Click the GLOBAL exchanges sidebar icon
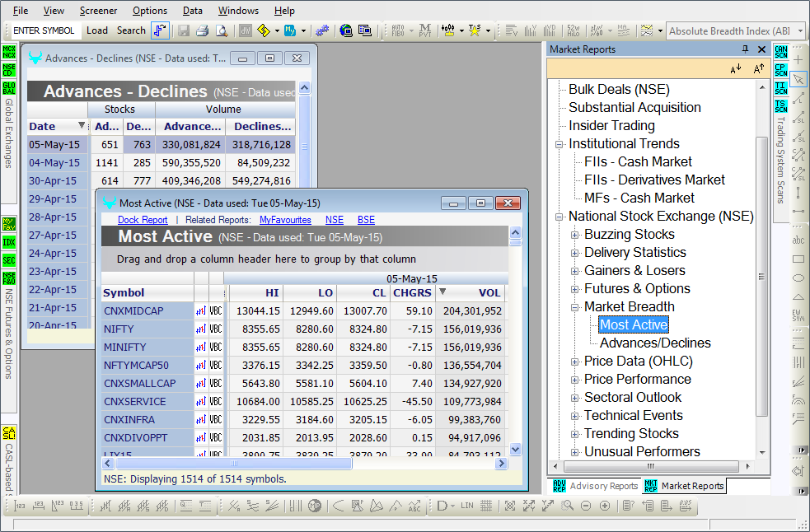This screenshot has width=810, height=532. click(x=9, y=88)
